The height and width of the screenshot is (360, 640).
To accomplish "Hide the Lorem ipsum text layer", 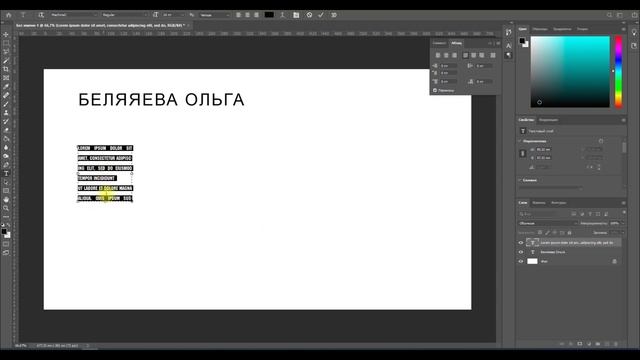I will [521, 243].
